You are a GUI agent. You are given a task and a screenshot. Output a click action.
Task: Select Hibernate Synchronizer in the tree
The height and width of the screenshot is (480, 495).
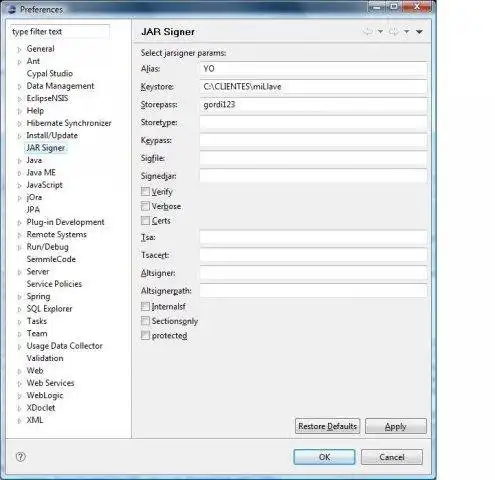(69, 123)
